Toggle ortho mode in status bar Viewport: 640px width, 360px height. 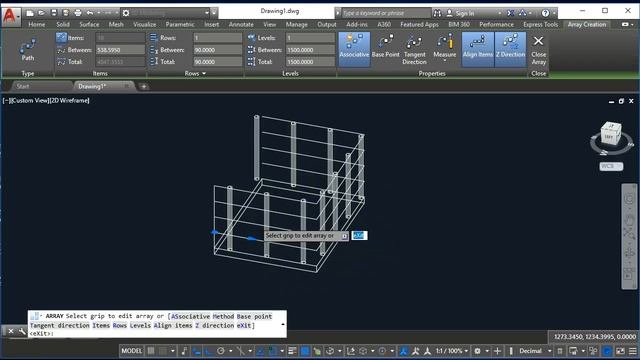[x=209, y=351]
